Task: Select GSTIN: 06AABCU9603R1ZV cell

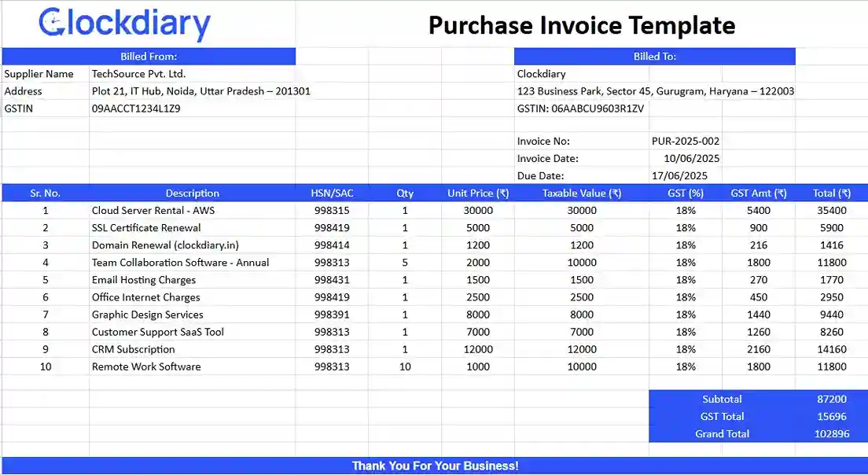Action: pyautogui.click(x=580, y=109)
